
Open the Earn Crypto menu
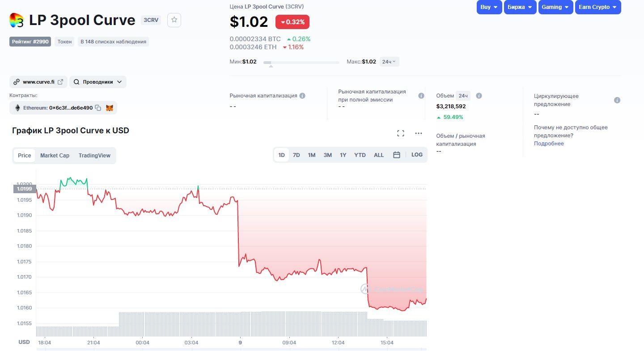coord(597,7)
